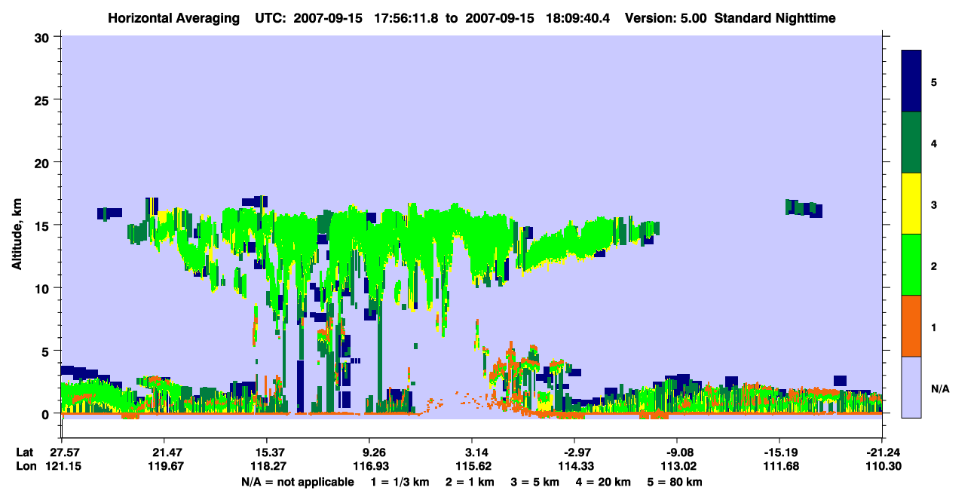Click the dark blue color bar segment labeled 5
Image resolution: width=980 pixels, height=503 pixels.
pyautogui.click(x=911, y=81)
